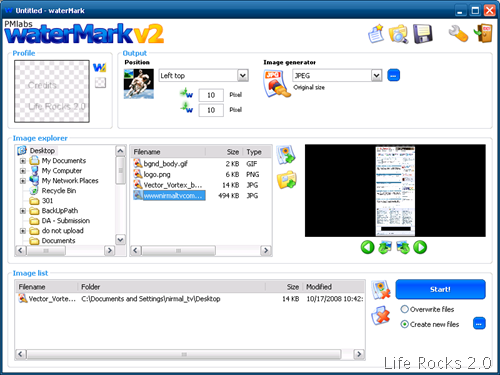The height and width of the screenshot is (375, 500).
Task: Click the small image watermark icon below W
Action: click(x=100, y=82)
